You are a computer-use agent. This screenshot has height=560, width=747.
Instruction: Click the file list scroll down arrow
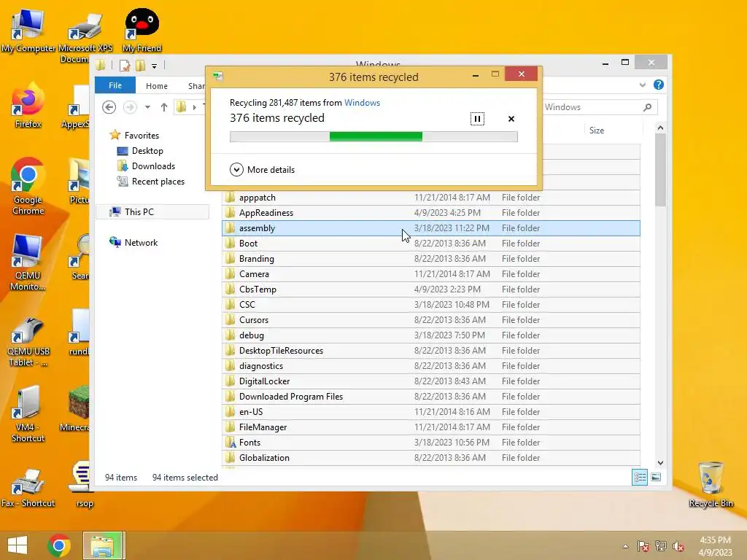[660, 462]
